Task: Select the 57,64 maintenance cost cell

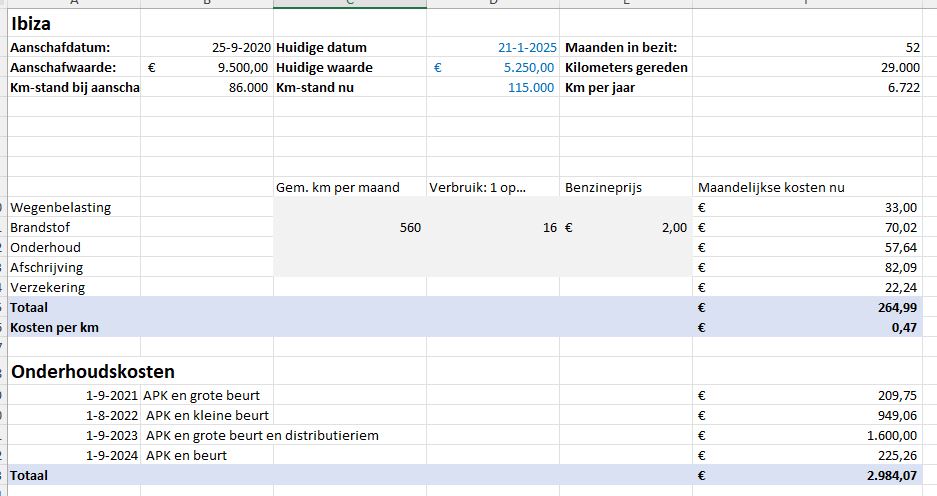Action: pos(807,247)
